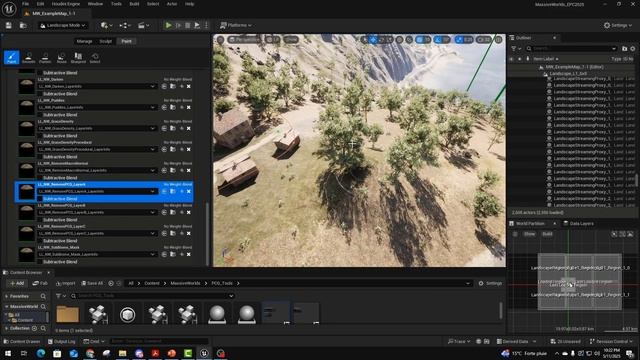Toggle Subtractive Blend under selected RemovePCG_LayerA

point(40,199)
